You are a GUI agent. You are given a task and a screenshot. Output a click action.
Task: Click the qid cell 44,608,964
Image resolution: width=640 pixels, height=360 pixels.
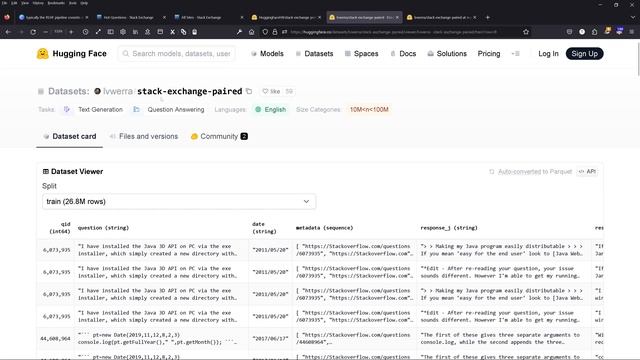click(x=55, y=338)
